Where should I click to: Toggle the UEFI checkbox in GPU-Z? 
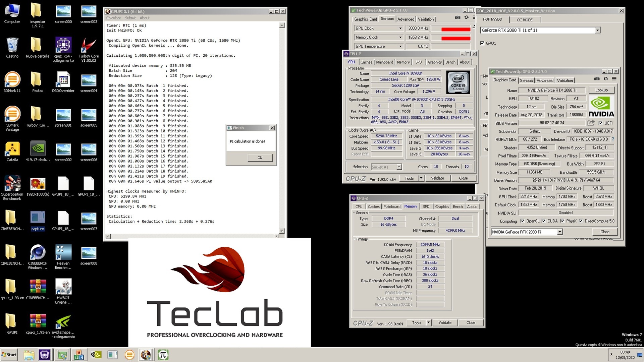pyautogui.click(x=600, y=123)
